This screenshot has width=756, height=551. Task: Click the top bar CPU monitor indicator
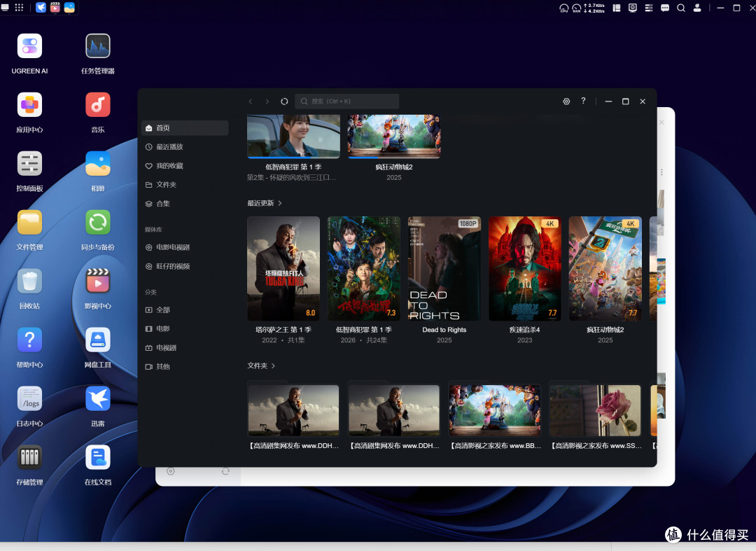click(x=563, y=8)
